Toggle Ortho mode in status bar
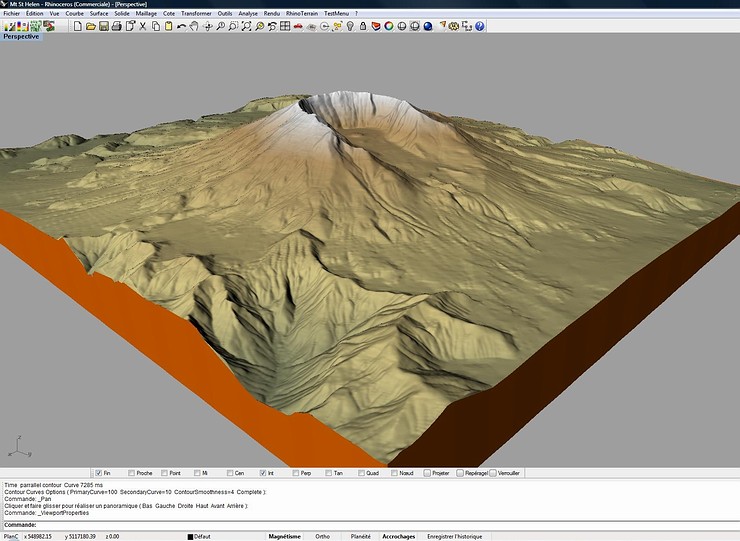The height and width of the screenshot is (541, 740). click(x=322, y=536)
